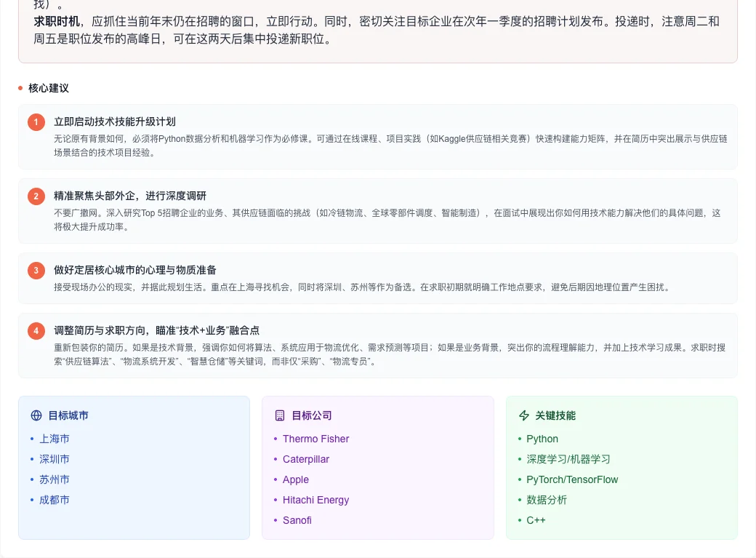Click the 成都市 city entry
This screenshot has height=558, width=756.
[55, 500]
